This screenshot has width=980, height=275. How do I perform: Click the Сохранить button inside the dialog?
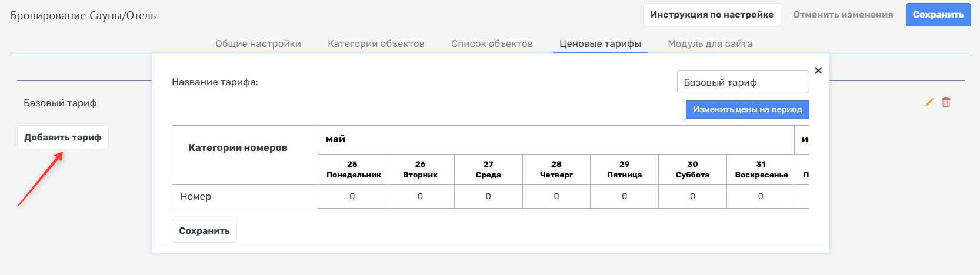click(204, 231)
